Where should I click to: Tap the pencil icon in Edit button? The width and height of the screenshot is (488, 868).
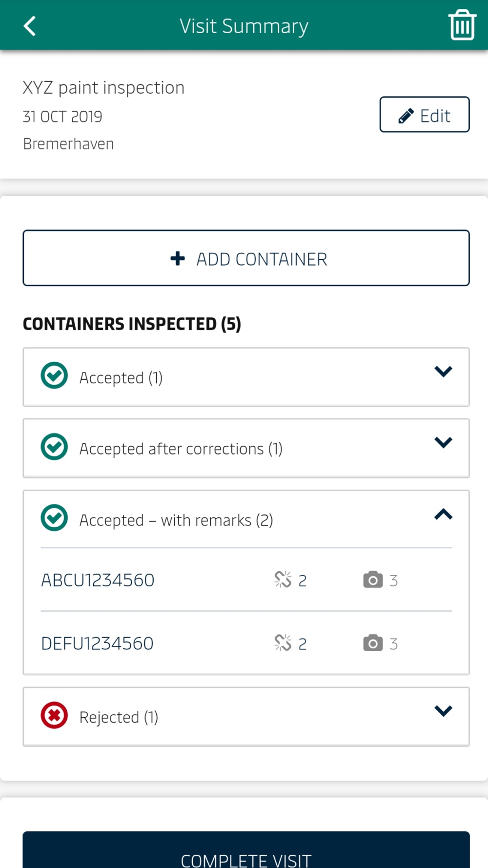point(406,116)
